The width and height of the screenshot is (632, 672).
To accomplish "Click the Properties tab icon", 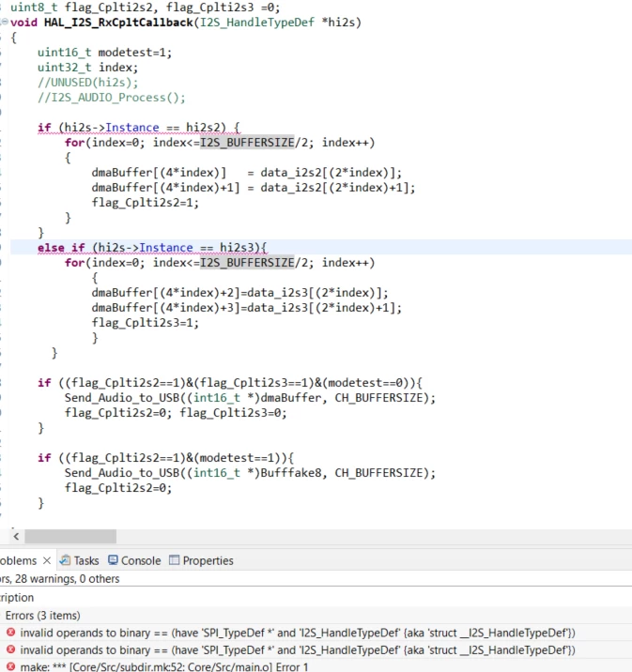I will click(x=174, y=560).
